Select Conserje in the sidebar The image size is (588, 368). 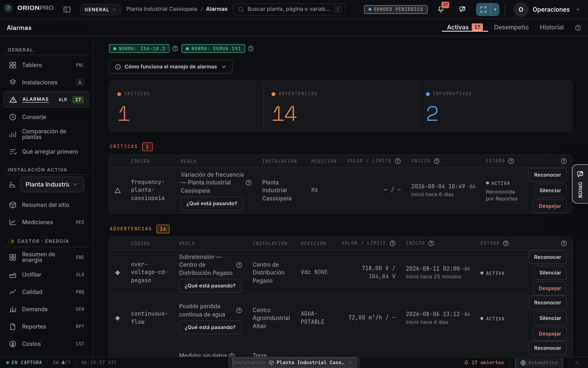click(x=46, y=117)
